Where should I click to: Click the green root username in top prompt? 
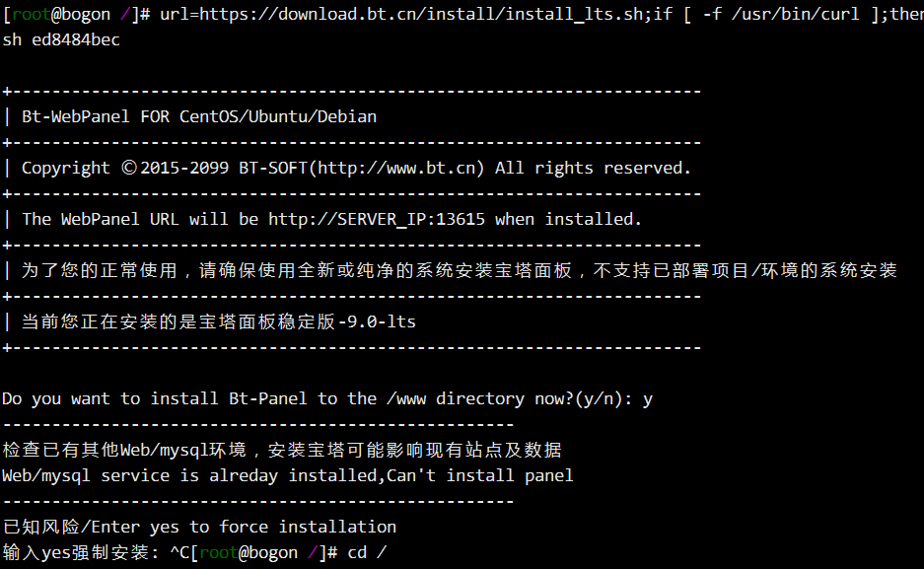pyautogui.click(x=32, y=14)
